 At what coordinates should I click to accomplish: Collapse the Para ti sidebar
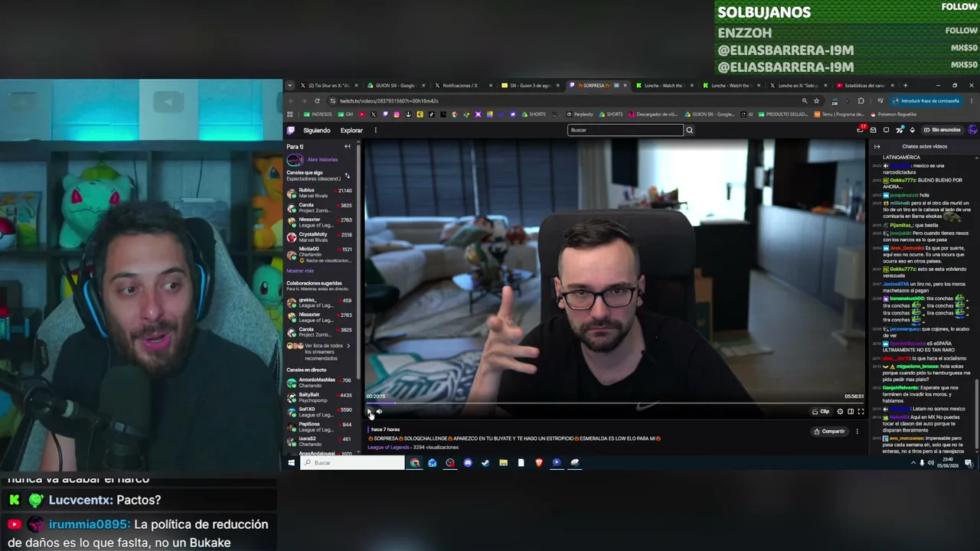(x=347, y=146)
